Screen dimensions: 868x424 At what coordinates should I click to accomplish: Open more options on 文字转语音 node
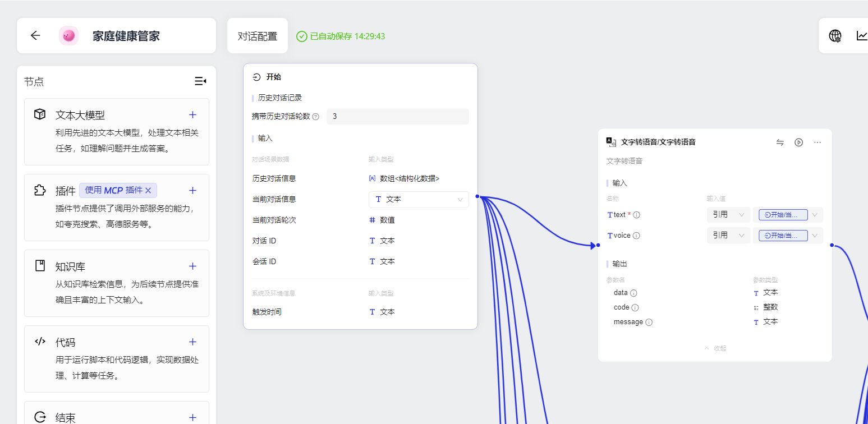[x=818, y=142]
